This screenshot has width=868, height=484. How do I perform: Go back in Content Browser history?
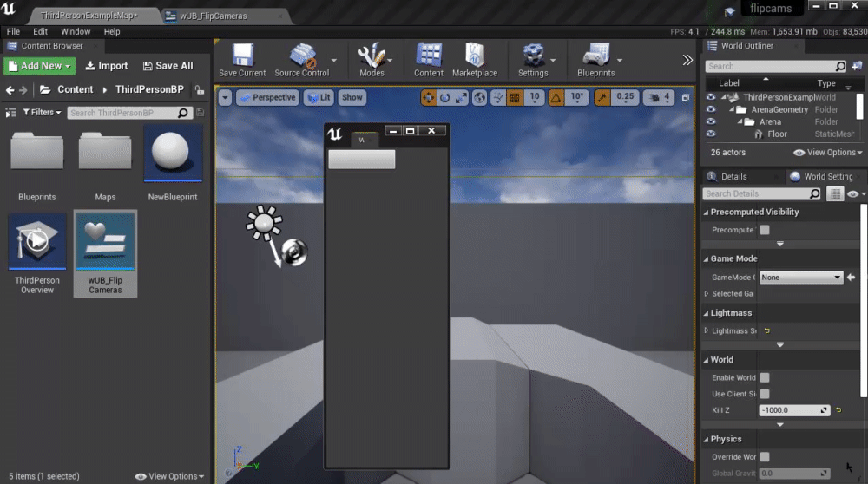[x=10, y=89]
